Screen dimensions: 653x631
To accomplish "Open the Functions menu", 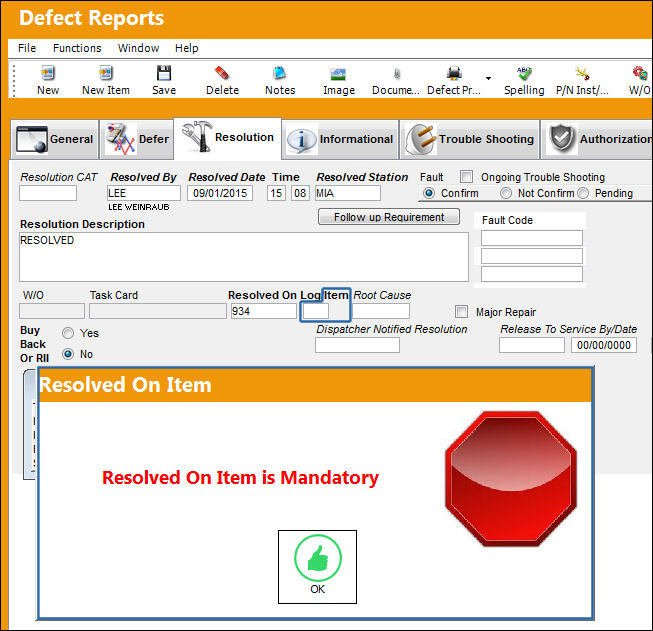I will coord(77,48).
